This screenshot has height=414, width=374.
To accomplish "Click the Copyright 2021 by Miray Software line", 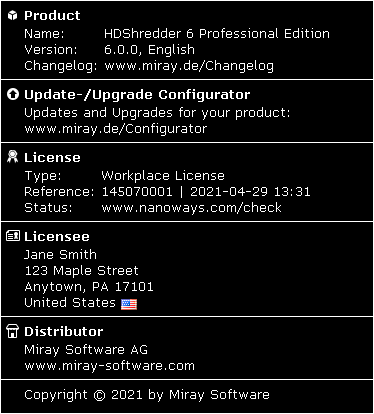I will [147, 395].
